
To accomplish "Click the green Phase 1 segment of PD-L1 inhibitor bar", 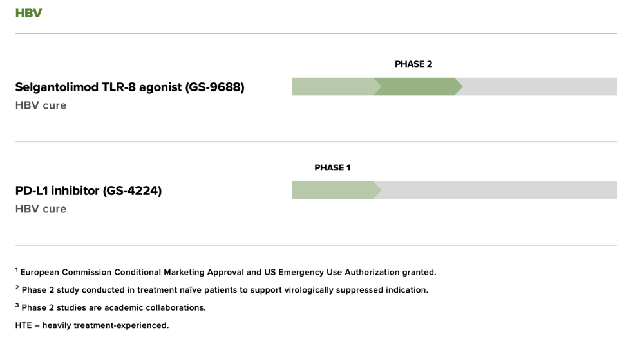I will (335, 190).
